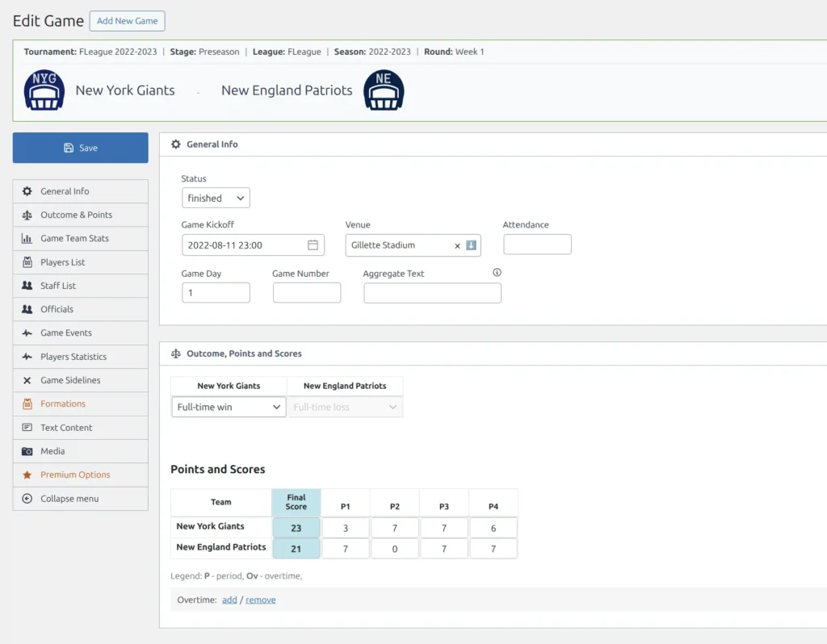This screenshot has height=644, width=827.
Task: Open New England Patriots Full-time loss dropdown
Action: pos(345,407)
